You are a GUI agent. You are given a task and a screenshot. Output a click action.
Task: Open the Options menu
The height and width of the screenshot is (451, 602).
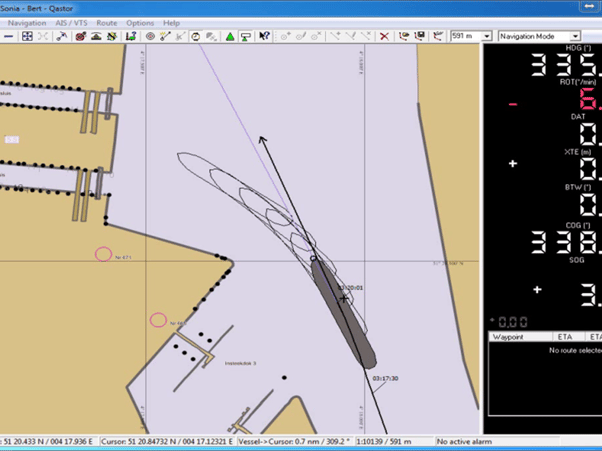pyautogui.click(x=140, y=22)
